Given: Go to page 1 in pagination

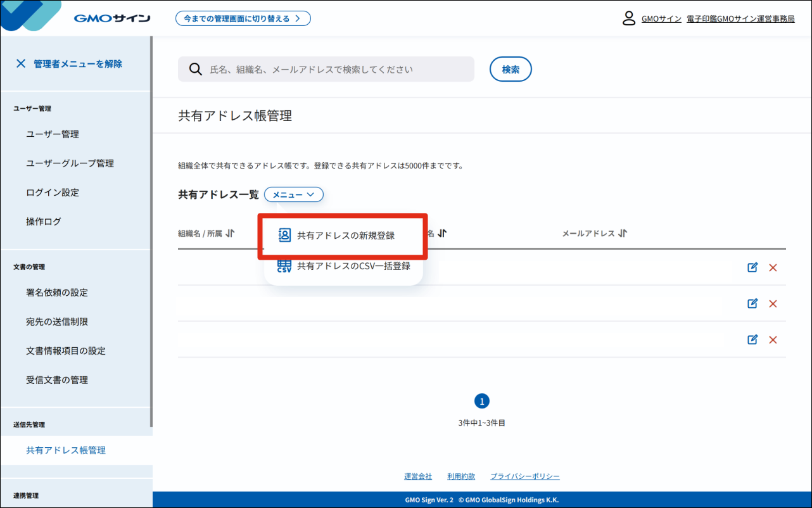Looking at the screenshot, I should 481,401.
